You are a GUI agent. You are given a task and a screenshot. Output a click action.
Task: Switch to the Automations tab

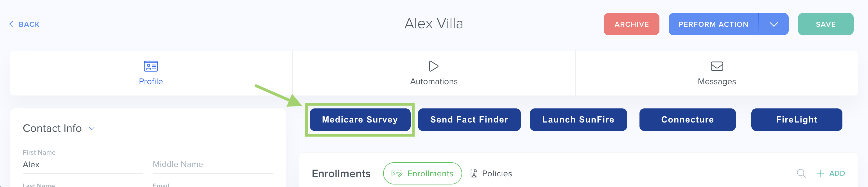(434, 74)
